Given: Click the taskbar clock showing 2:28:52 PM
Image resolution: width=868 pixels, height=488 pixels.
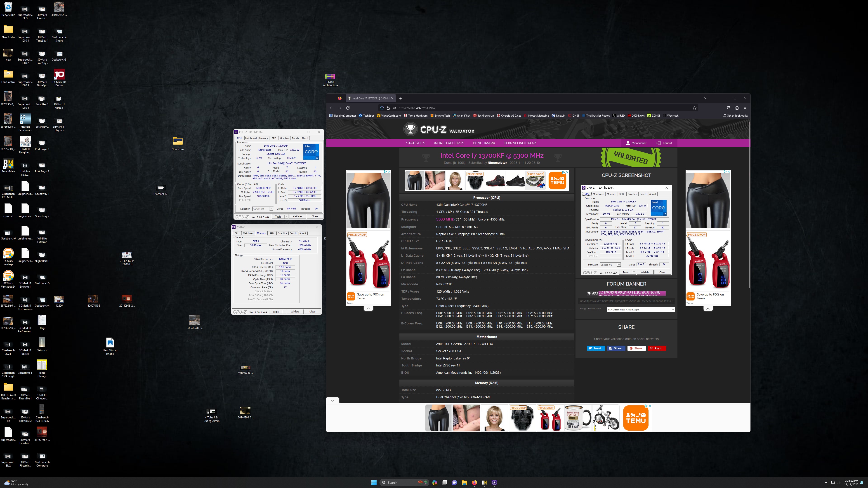Looking at the screenshot, I should (x=851, y=482).
